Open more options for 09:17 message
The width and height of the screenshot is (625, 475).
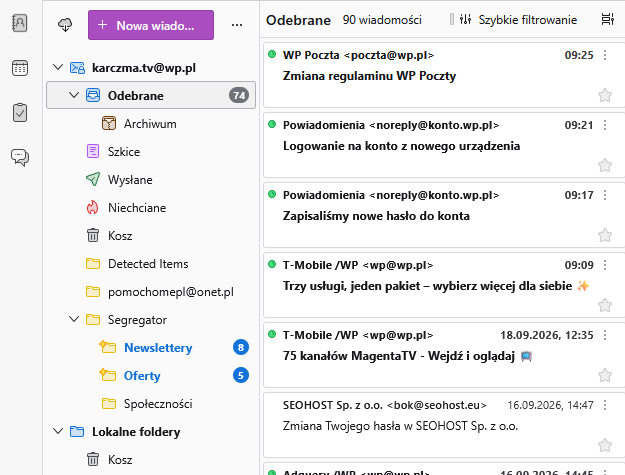(x=605, y=195)
